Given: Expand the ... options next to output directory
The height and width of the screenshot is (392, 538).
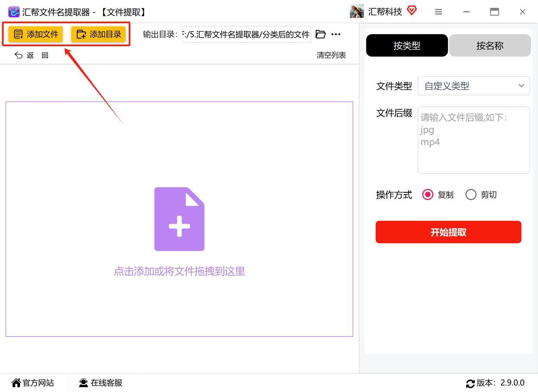Looking at the screenshot, I should point(336,34).
